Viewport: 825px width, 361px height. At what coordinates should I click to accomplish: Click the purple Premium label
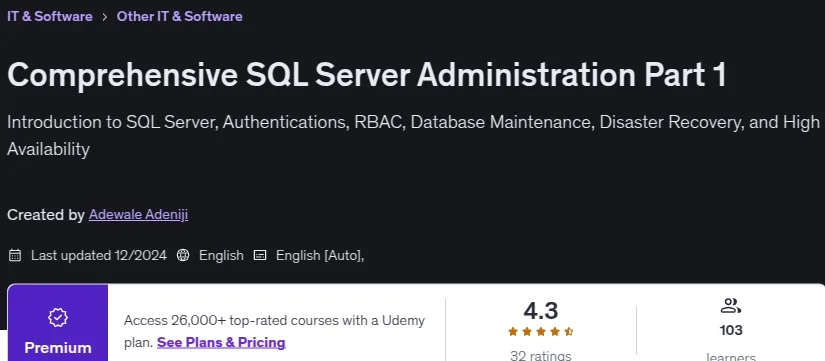pos(58,348)
